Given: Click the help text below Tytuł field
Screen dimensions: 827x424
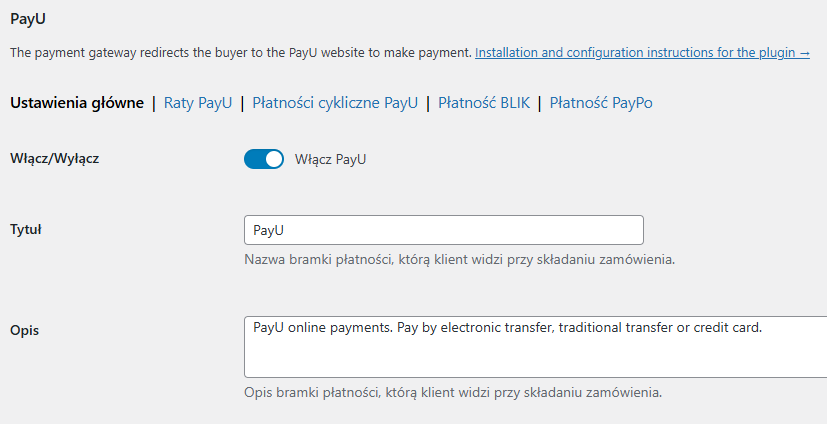Looking at the screenshot, I should (459, 260).
